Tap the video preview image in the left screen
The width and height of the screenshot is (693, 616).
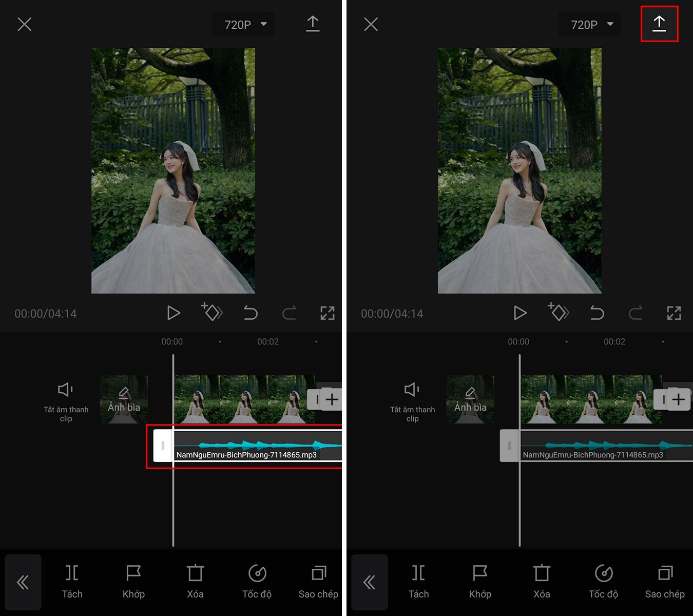[173, 171]
